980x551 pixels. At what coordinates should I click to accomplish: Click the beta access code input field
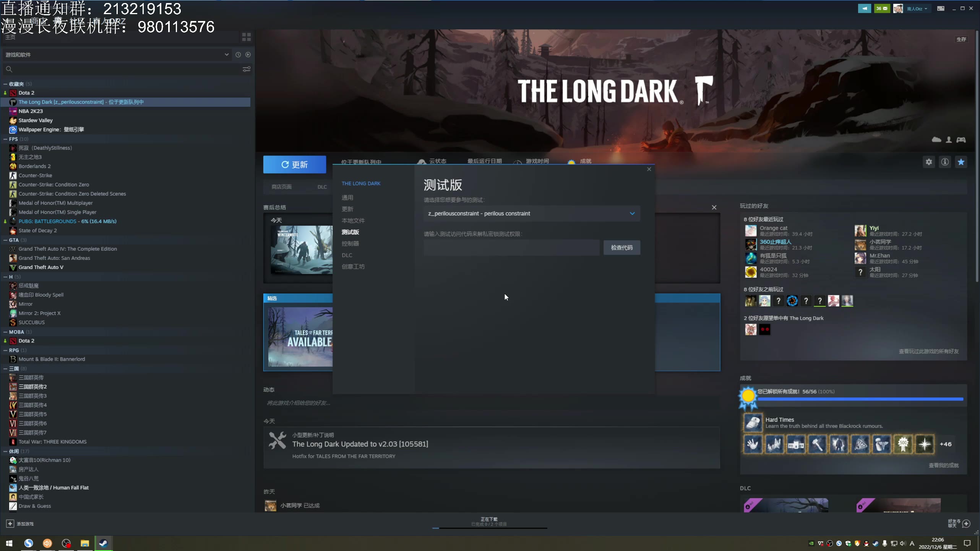point(511,248)
